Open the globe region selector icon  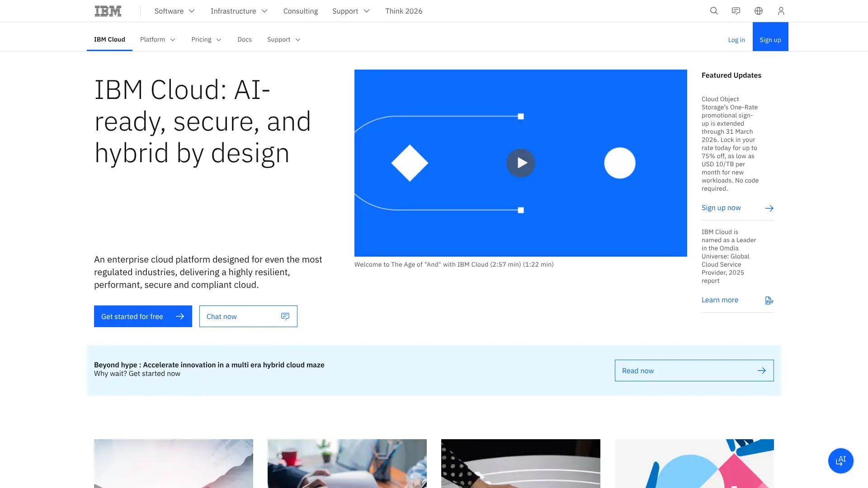coord(759,11)
